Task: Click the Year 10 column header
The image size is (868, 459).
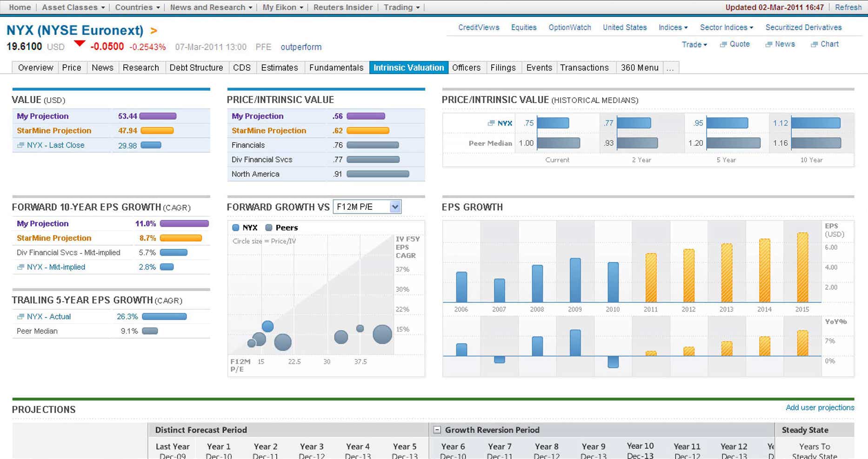Action: [x=640, y=451]
